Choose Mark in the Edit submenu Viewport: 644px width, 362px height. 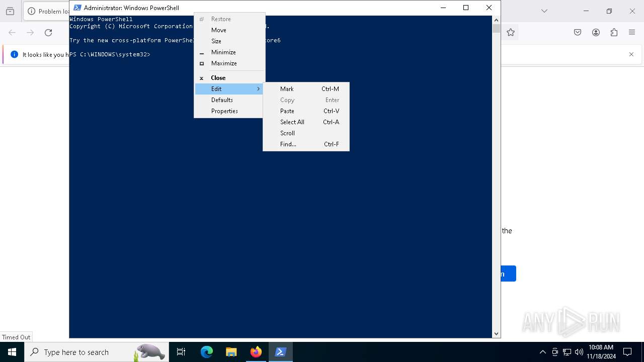coord(306,89)
